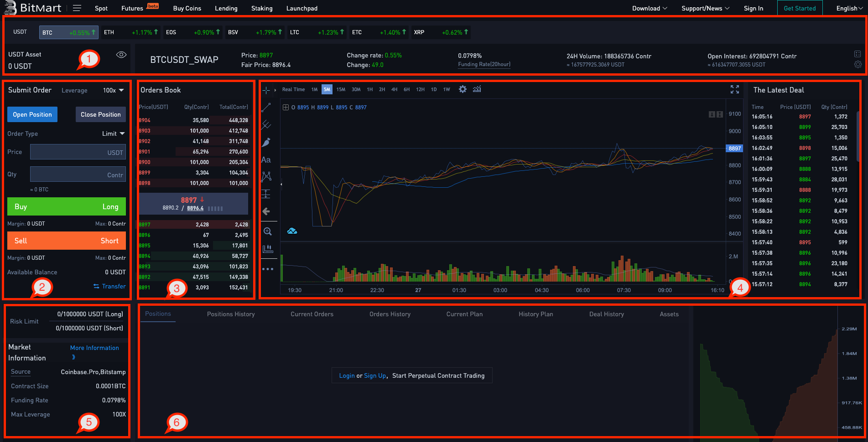The height and width of the screenshot is (442, 868).
Task: Open the Assets tab
Action: click(669, 314)
